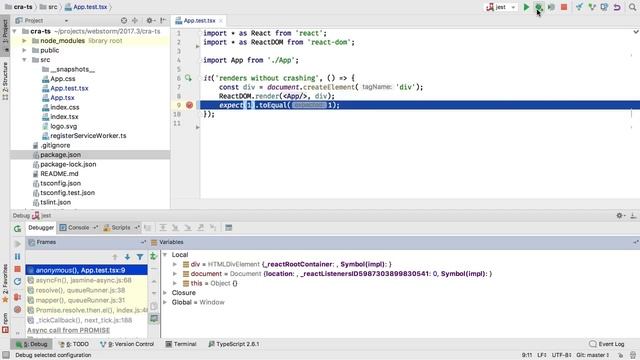Pause the program in debug panel
Viewport: 640px width, 360px height.
click(18, 256)
